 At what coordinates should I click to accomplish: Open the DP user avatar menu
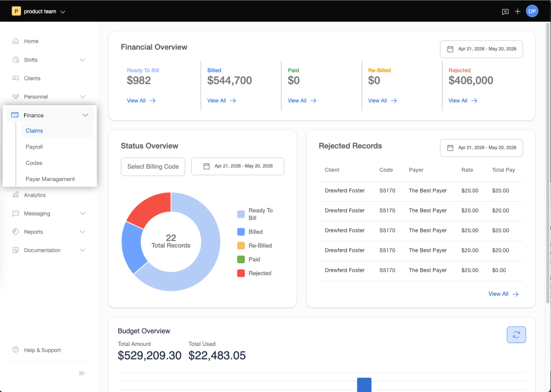click(532, 11)
